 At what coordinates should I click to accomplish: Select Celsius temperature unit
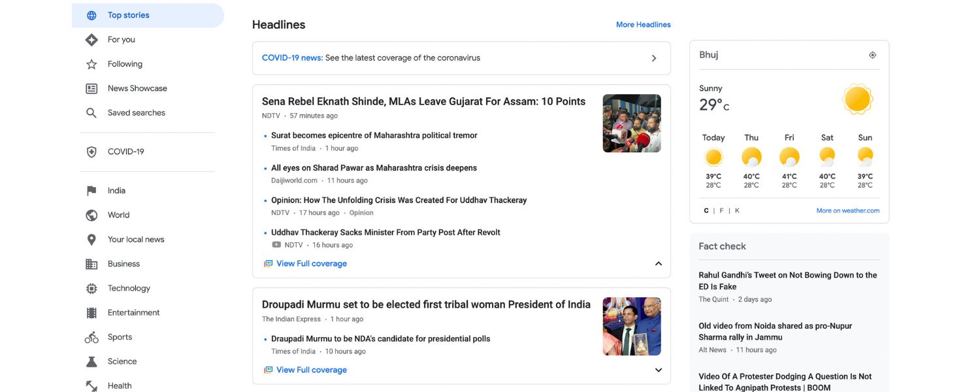(706, 211)
